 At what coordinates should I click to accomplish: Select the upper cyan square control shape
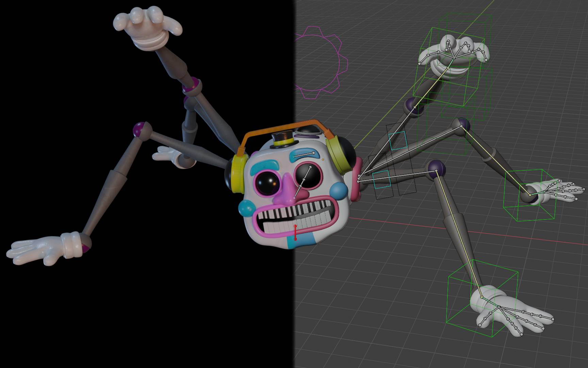398,141
